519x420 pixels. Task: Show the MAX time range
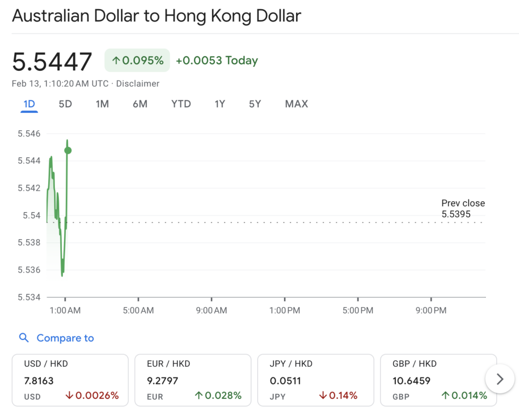[x=296, y=104]
